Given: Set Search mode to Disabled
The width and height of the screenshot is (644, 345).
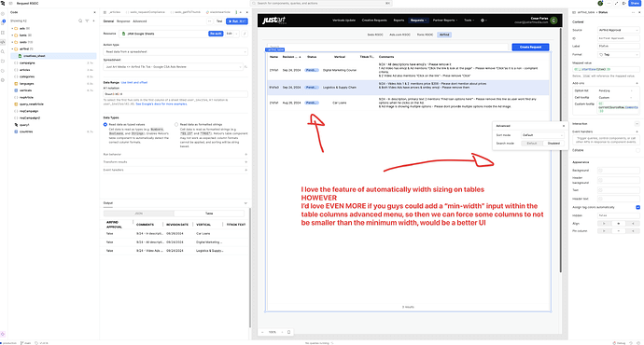Looking at the screenshot, I should point(553,144).
